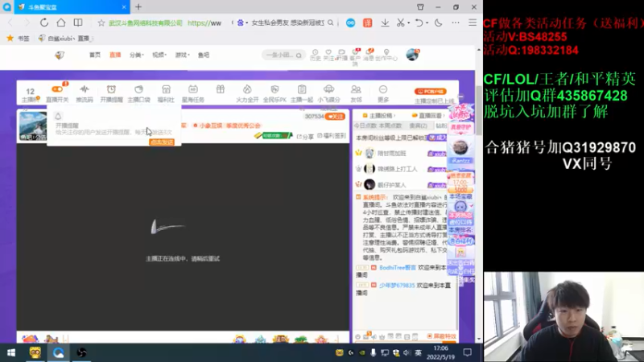Select 直播 in Douyu navigation
This screenshot has width=644, height=362.
pyautogui.click(x=115, y=55)
